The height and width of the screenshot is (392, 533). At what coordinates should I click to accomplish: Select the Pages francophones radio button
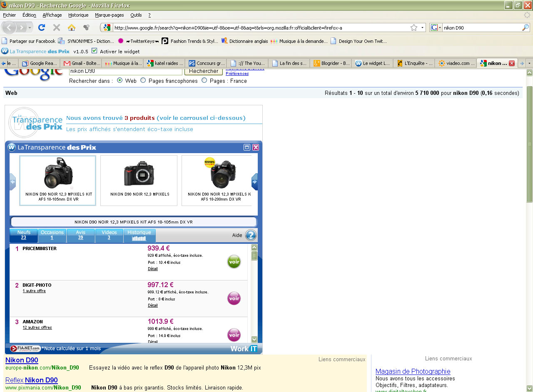coord(143,80)
